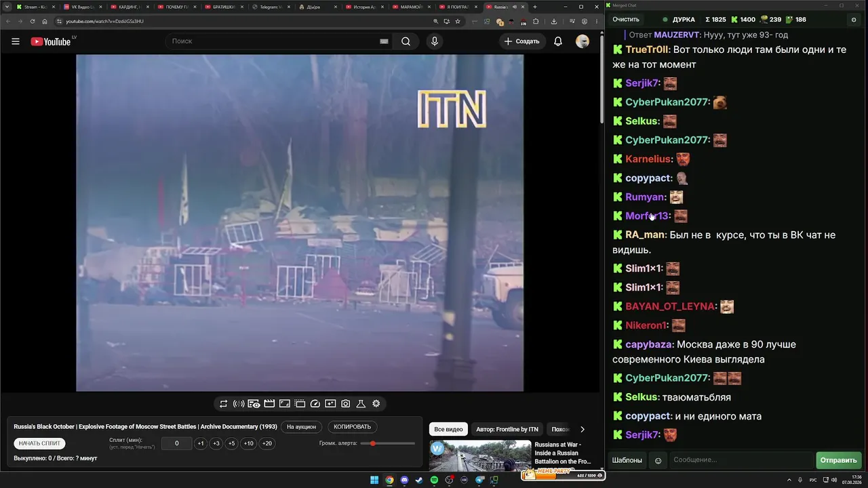Open YouTube notifications bell
This screenshot has height=488, width=868.
[558, 41]
